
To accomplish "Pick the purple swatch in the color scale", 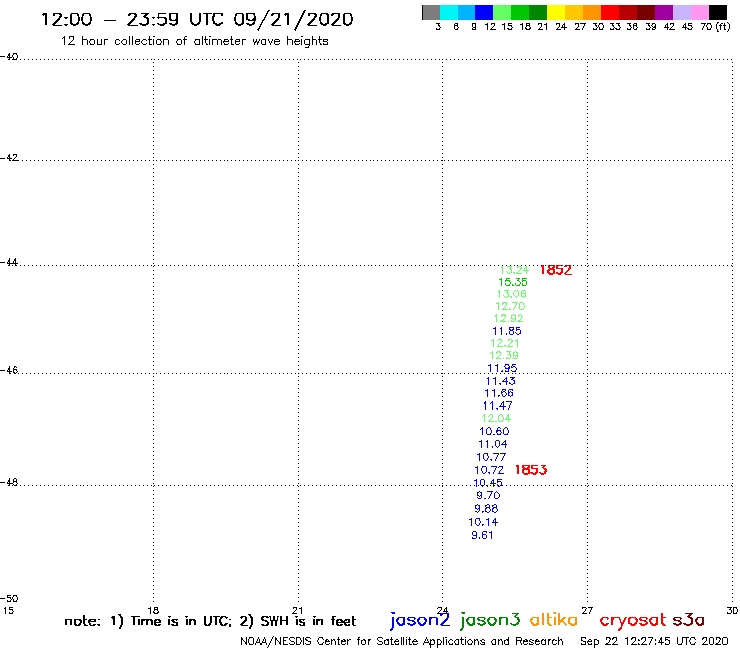I will (664, 12).
